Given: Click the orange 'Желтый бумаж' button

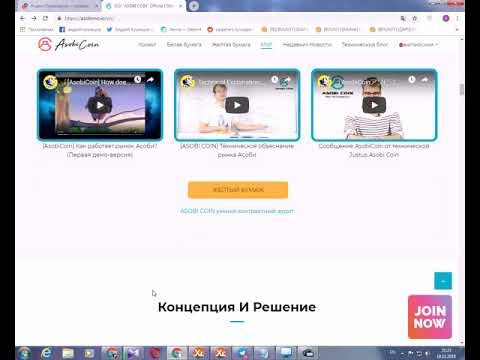Looking at the screenshot, I should 238,190.
